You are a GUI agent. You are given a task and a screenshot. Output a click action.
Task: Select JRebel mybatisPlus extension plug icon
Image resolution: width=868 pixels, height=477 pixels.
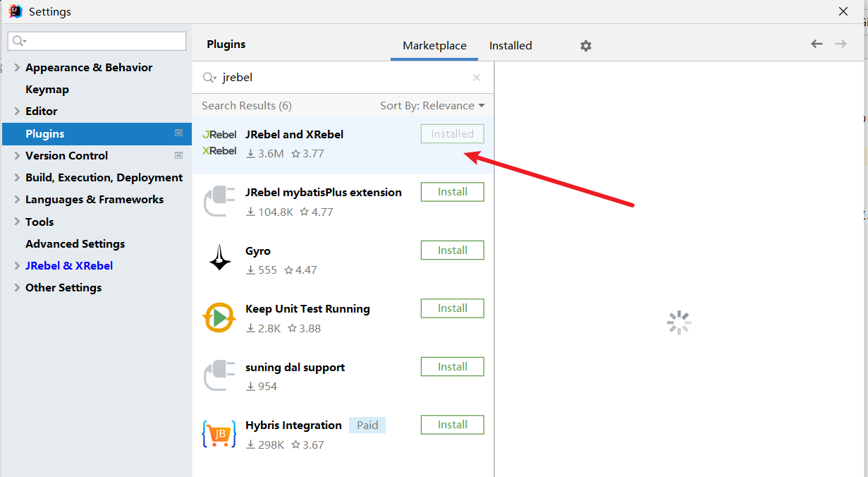pos(219,201)
